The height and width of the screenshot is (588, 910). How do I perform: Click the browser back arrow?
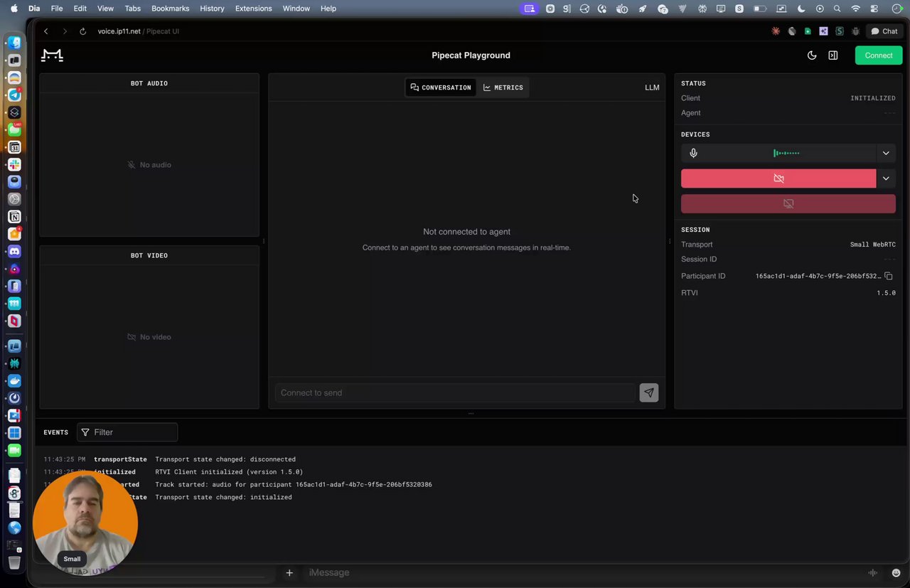click(46, 31)
